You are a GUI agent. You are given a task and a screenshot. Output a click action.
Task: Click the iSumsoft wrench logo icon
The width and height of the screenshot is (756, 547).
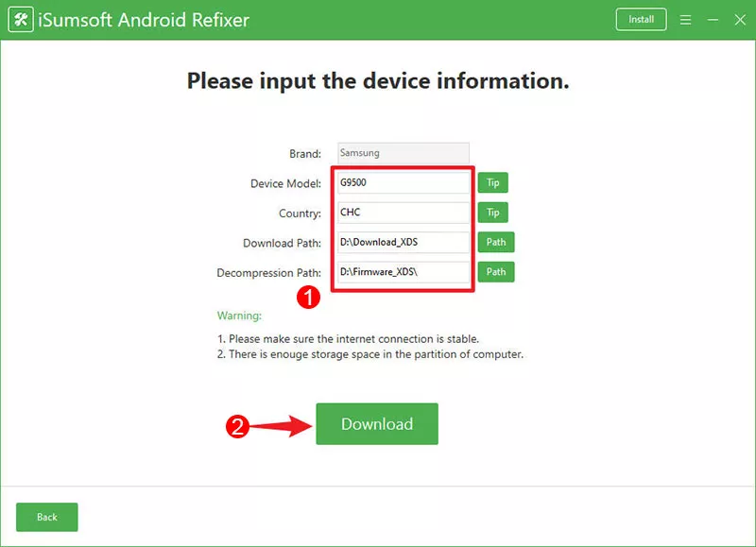(x=21, y=19)
